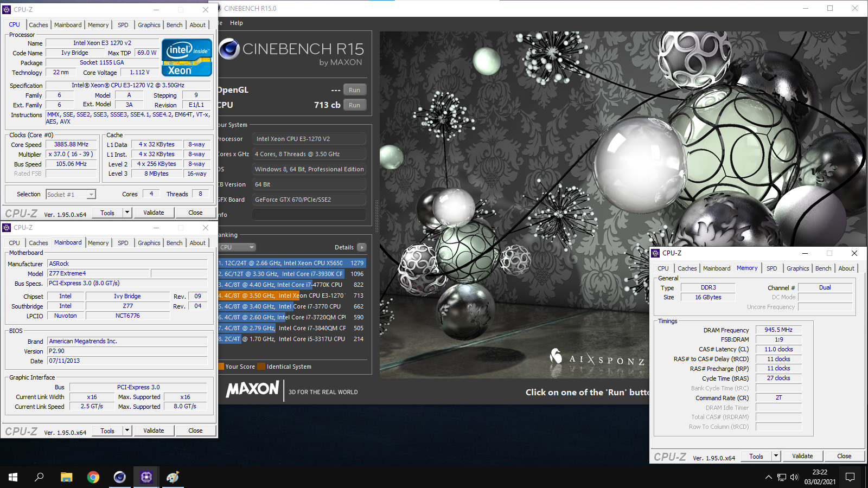The width and height of the screenshot is (868, 488).
Task: Click Tools button in the Memory CPU-Z window
Action: coord(756,456)
